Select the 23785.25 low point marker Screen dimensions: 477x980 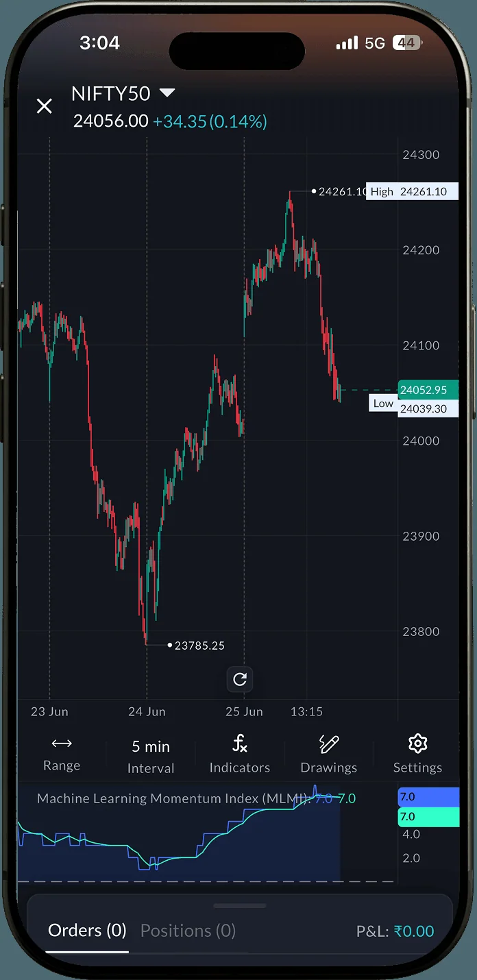[x=196, y=645]
